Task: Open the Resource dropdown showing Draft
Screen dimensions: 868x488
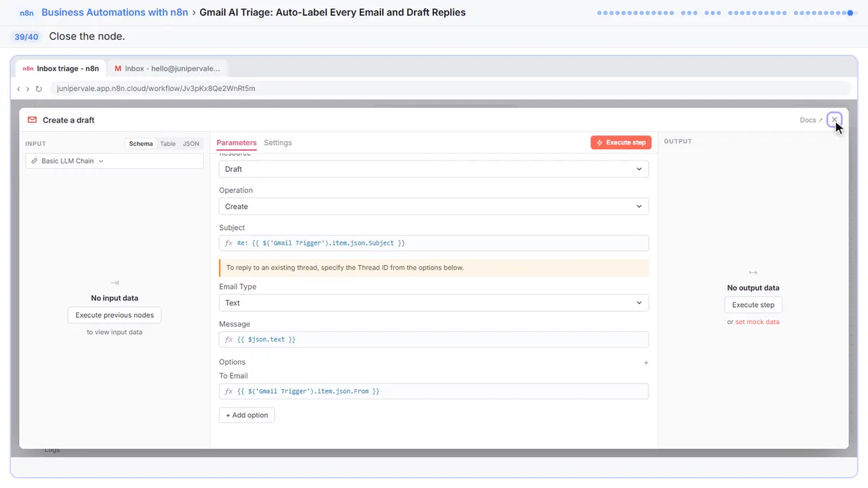Action: [434, 169]
